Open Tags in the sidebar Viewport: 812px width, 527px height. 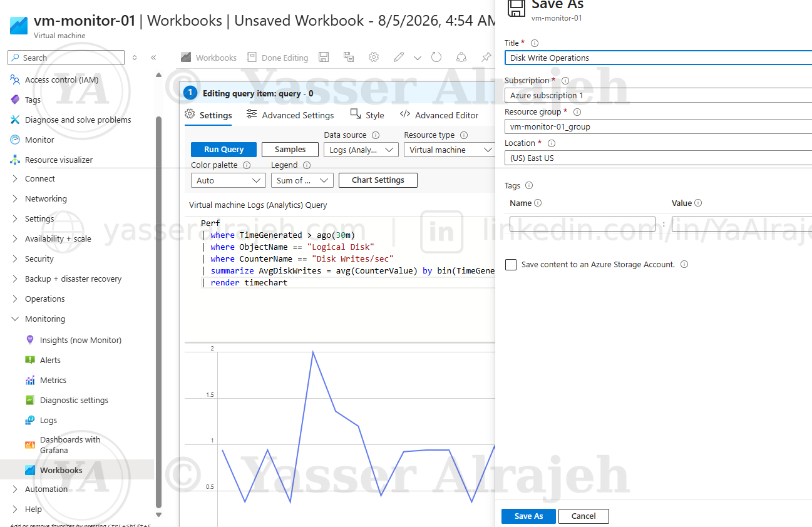[x=33, y=100]
